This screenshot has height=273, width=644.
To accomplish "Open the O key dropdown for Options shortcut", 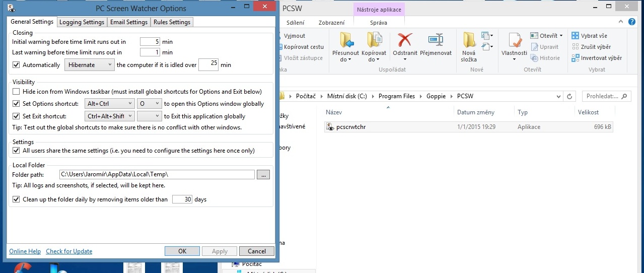I will point(150,104).
